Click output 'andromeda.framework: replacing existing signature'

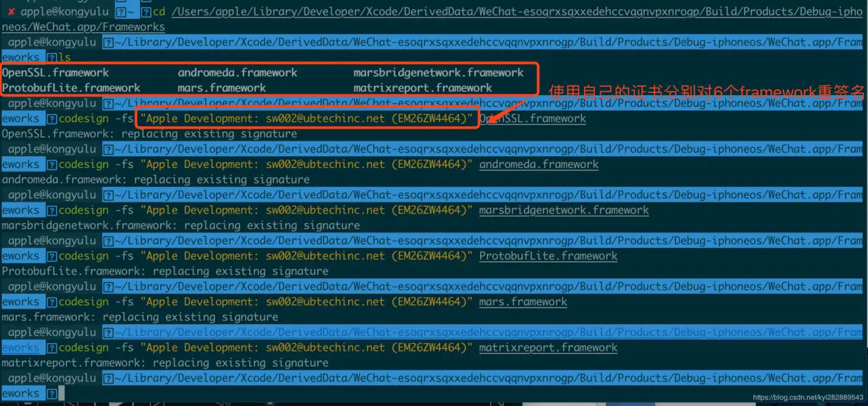(x=155, y=180)
